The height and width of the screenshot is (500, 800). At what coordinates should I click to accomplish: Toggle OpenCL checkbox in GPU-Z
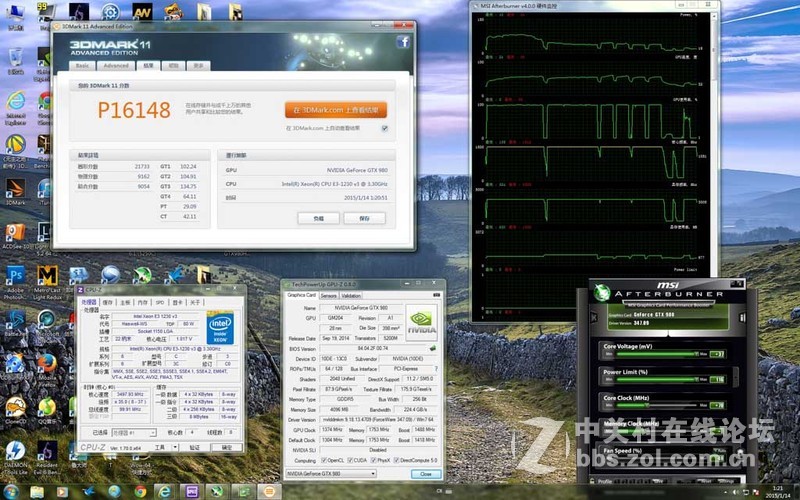324,460
